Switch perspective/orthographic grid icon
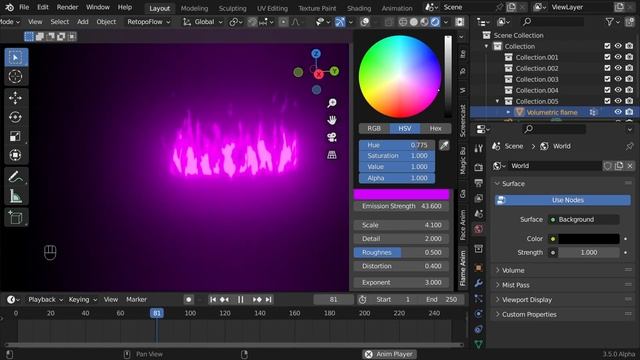 (x=332, y=155)
